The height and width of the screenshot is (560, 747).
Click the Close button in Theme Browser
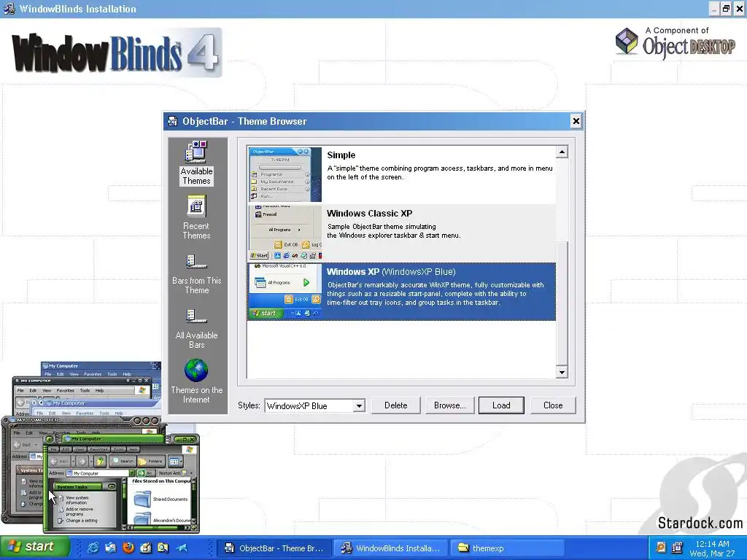[x=553, y=405]
